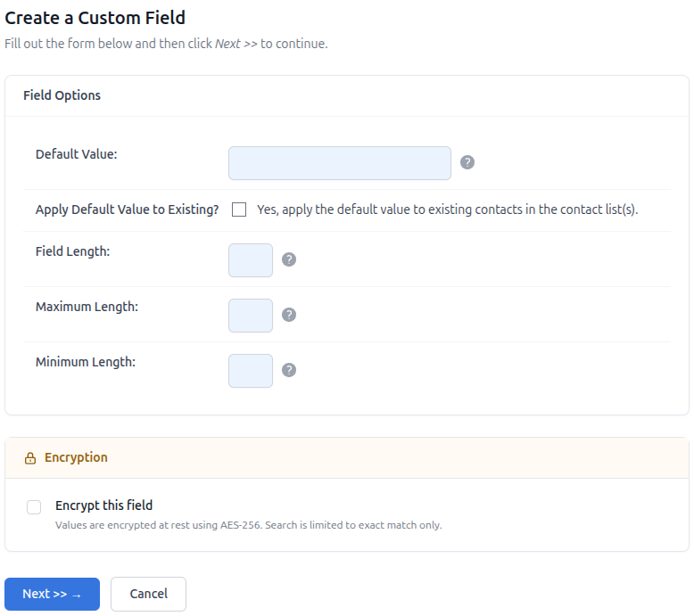
Task: Click the 'Encrypt this field' label
Action: point(103,505)
